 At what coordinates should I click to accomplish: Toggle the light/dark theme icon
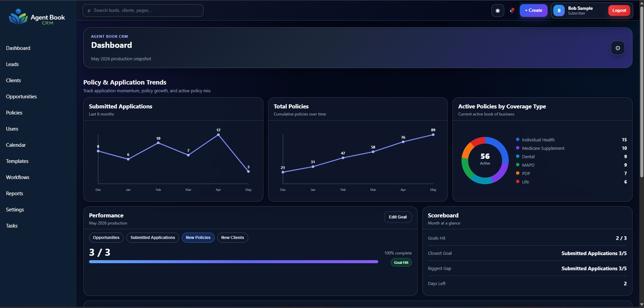[x=498, y=10]
